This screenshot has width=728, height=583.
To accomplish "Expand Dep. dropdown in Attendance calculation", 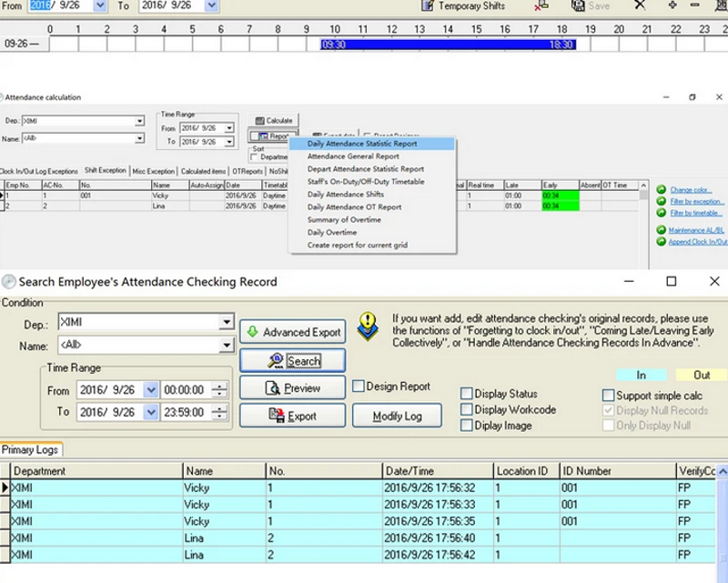I will pos(139,121).
